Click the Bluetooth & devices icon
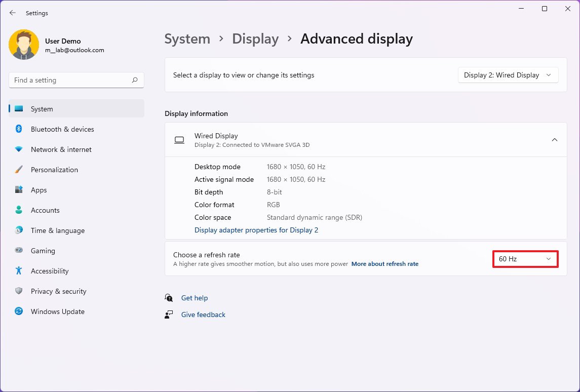This screenshot has height=392, width=580. click(19, 129)
